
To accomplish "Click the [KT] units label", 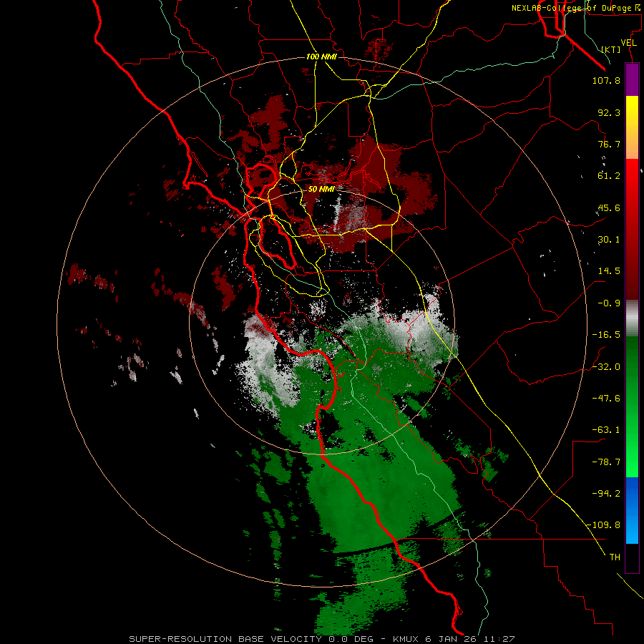I will pos(611,49).
